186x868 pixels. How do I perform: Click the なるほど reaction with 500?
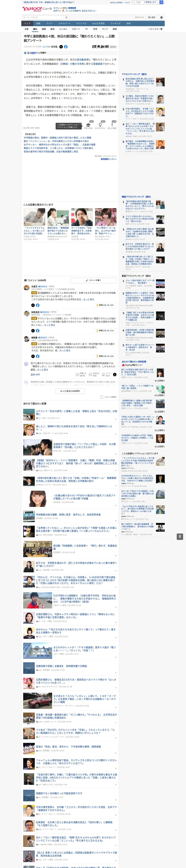coord(94,374)
